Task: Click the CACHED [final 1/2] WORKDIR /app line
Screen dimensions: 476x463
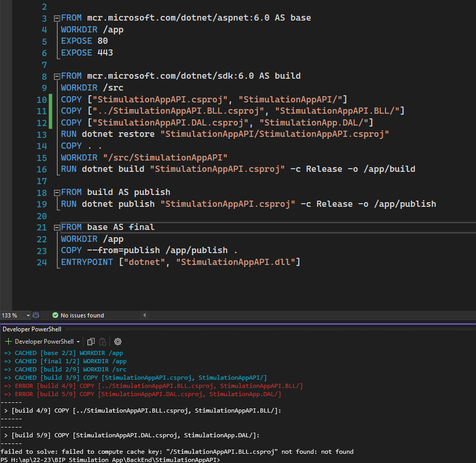Action: tap(65, 361)
